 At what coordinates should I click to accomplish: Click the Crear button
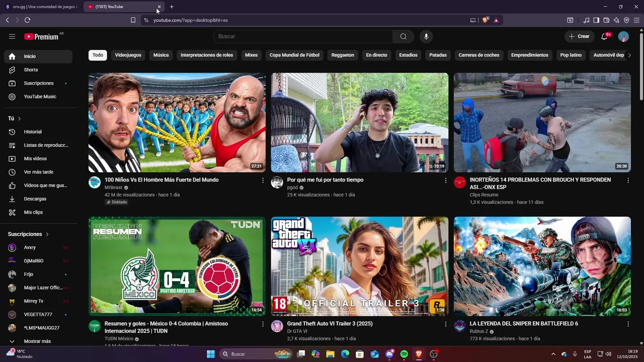pyautogui.click(x=579, y=36)
